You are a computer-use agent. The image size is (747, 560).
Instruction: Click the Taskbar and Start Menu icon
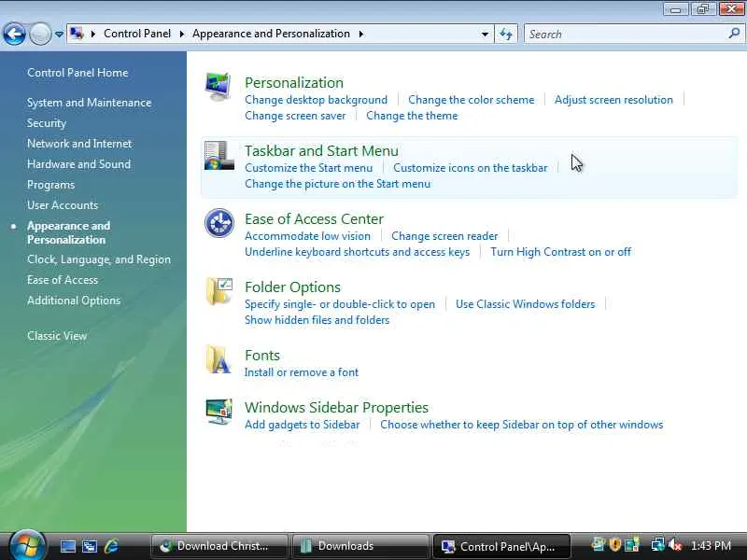click(219, 155)
